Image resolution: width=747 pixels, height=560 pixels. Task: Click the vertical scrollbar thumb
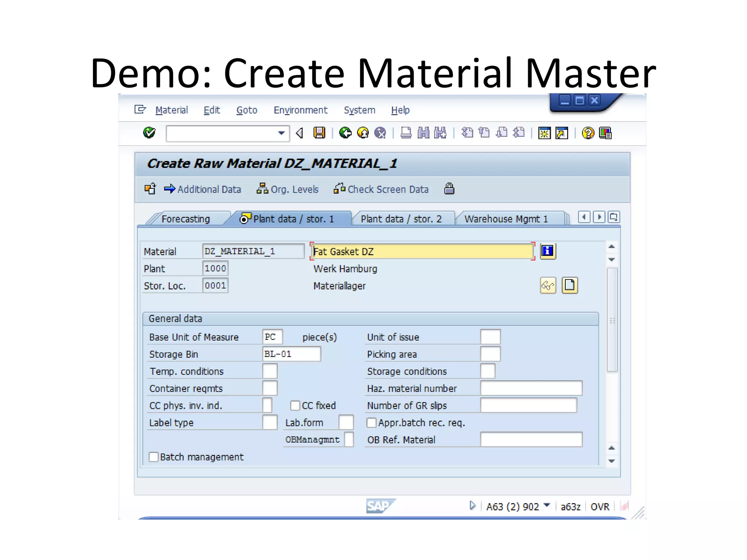point(612,320)
